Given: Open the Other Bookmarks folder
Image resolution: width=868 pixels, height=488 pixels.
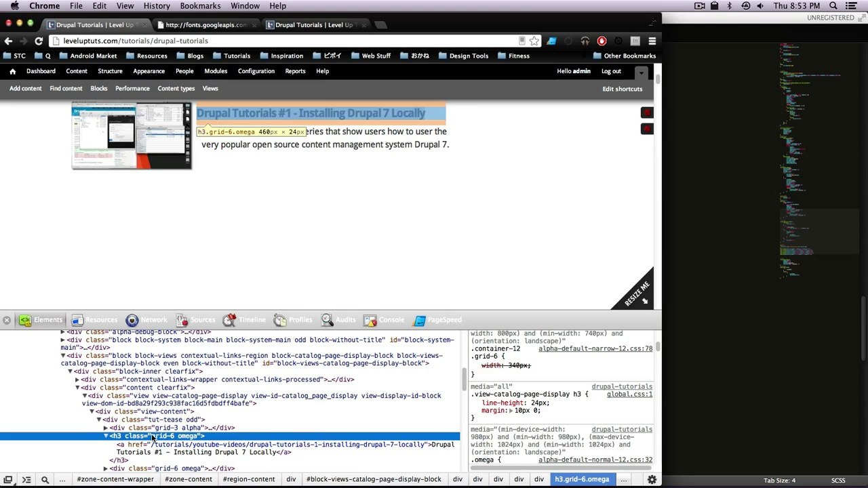Looking at the screenshot, I should click(x=624, y=56).
